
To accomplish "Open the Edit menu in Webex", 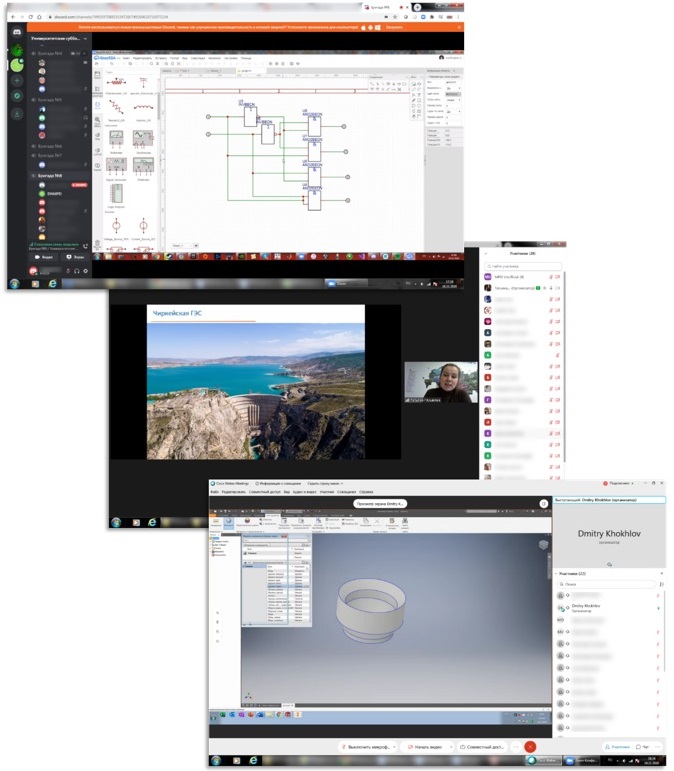I will point(233,492).
